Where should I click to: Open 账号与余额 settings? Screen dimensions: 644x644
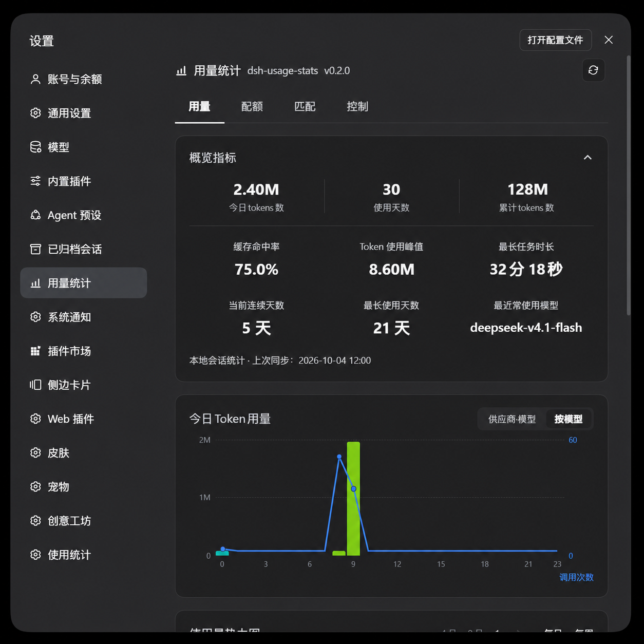click(x=84, y=79)
